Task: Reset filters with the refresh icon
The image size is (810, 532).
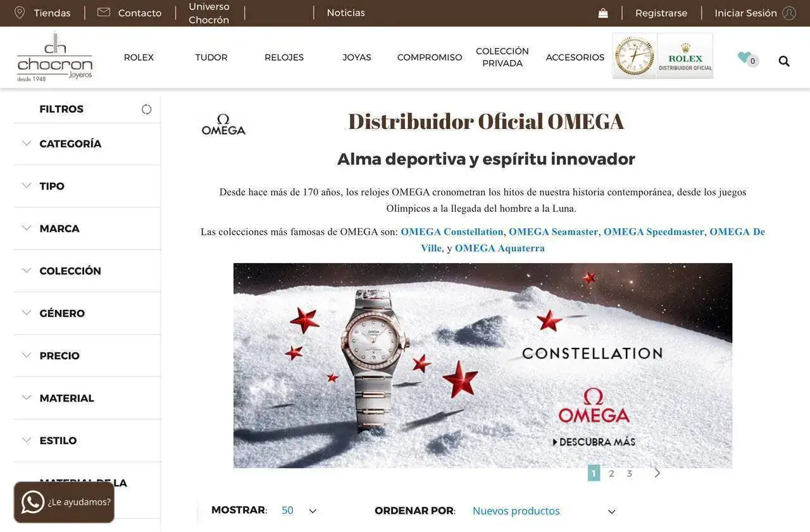Action: [x=146, y=109]
